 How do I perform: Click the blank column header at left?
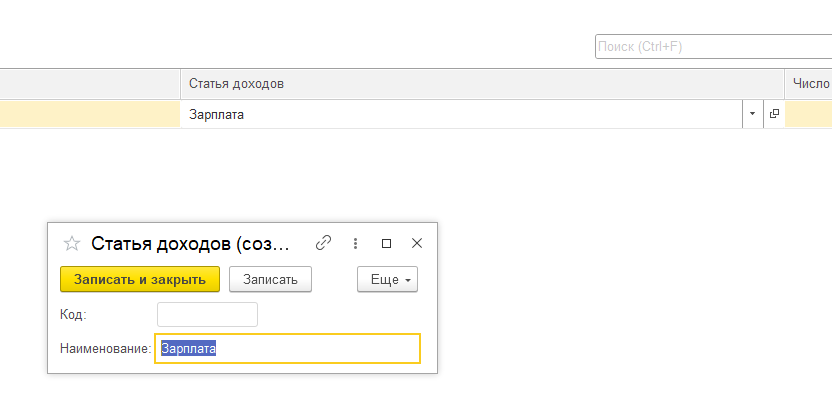coord(90,84)
